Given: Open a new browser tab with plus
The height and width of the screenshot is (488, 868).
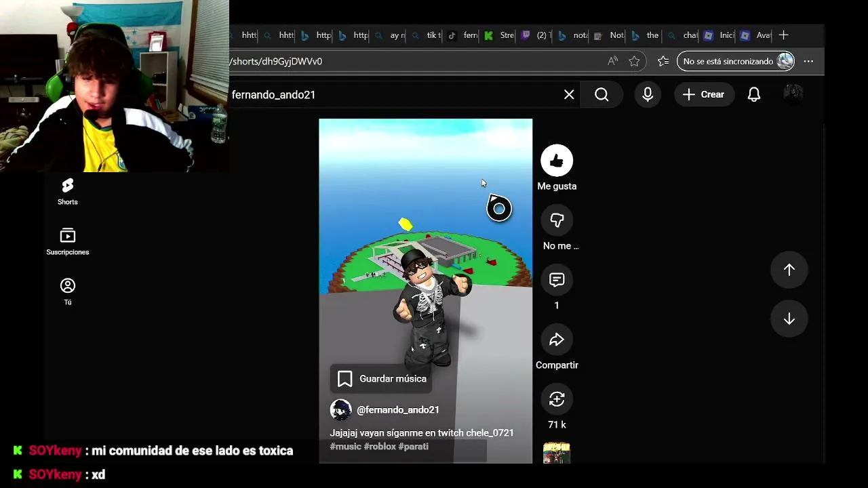Looking at the screenshot, I should pyautogui.click(x=784, y=35).
